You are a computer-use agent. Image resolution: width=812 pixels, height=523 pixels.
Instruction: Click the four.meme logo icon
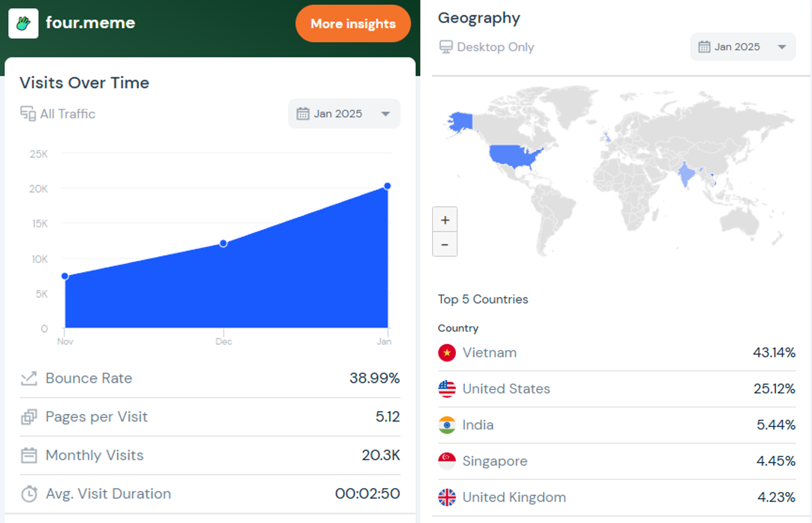(23, 23)
